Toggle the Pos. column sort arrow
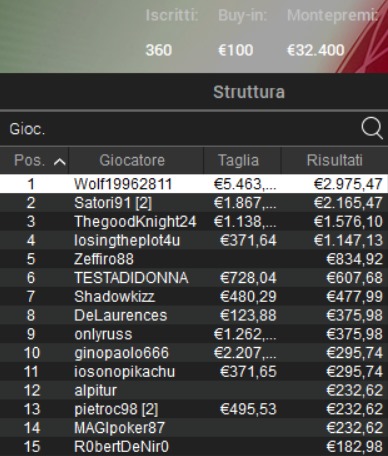388x456 pixels. (60, 162)
